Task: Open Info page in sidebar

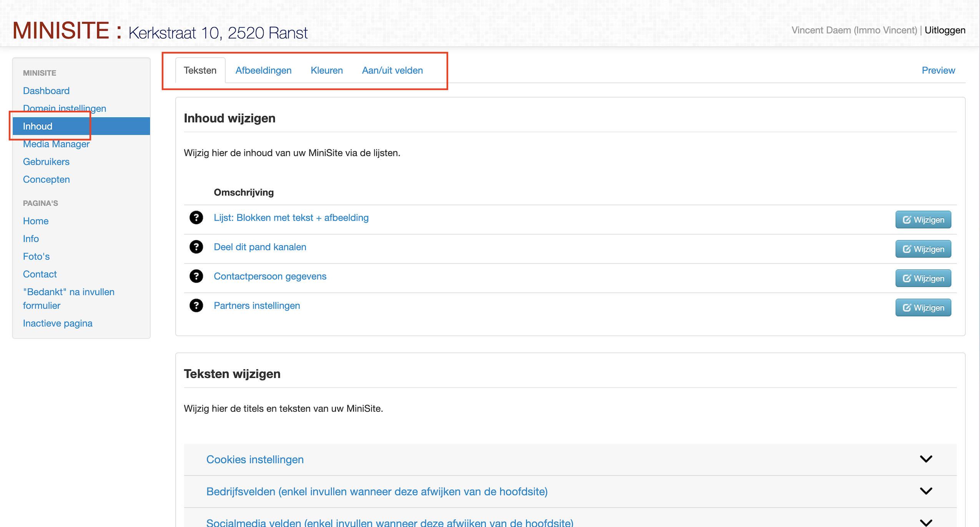Action: click(x=31, y=238)
